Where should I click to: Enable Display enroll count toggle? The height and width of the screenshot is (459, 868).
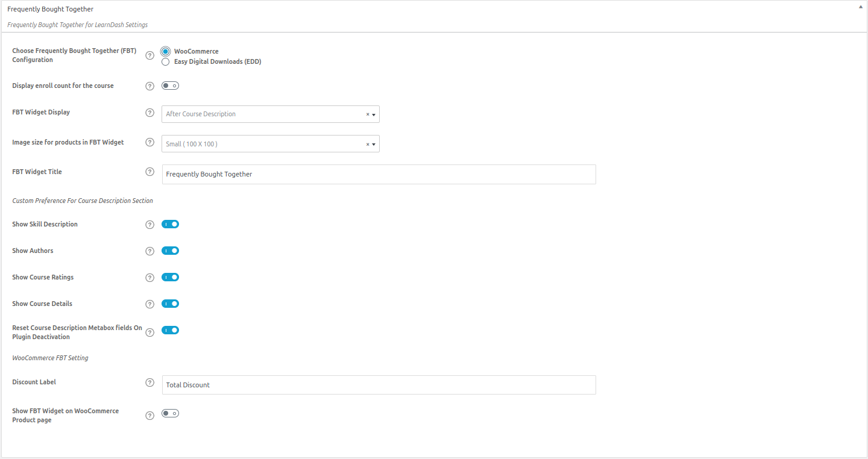[x=171, y=86]
